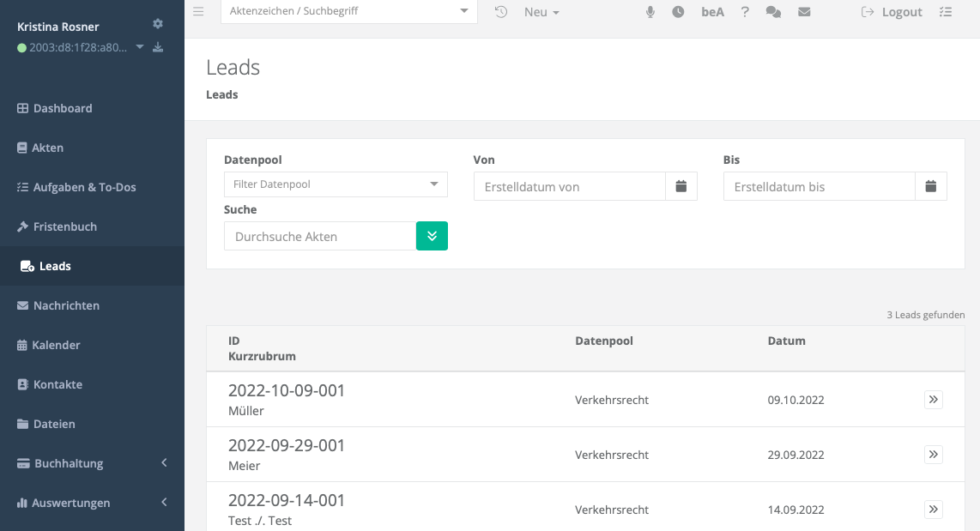Open calendar picker for the Bis date
Image resolution: width=980 pixels, height=531 pixels.
(931, 186)
